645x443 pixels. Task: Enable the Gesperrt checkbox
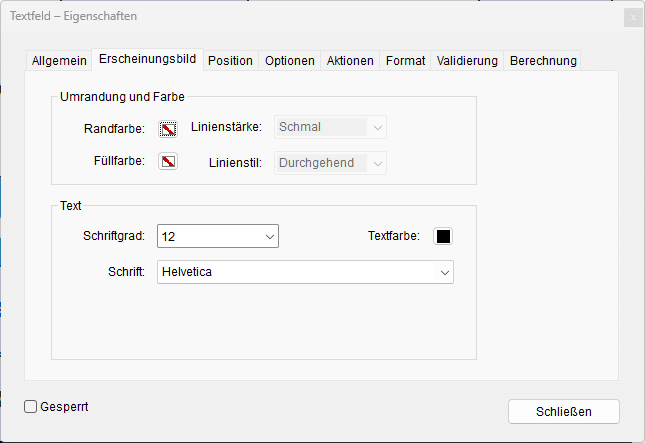click(30, 407)
